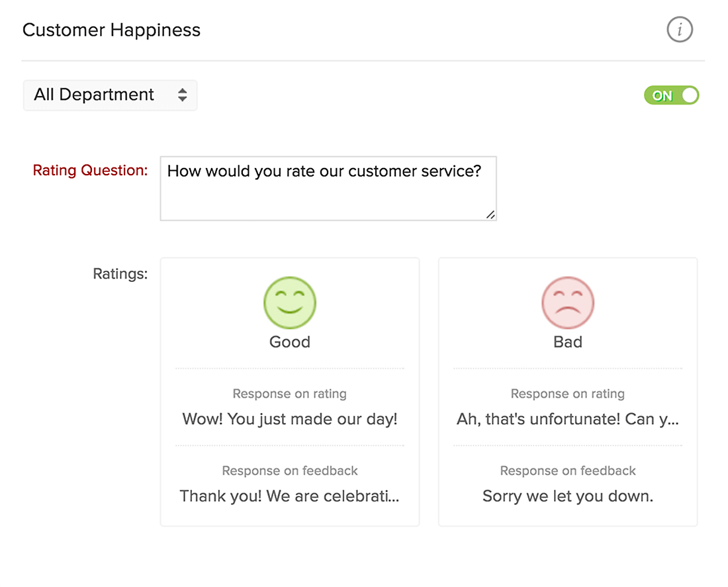Click "Response on rating" under Bad

click(568, 394)
